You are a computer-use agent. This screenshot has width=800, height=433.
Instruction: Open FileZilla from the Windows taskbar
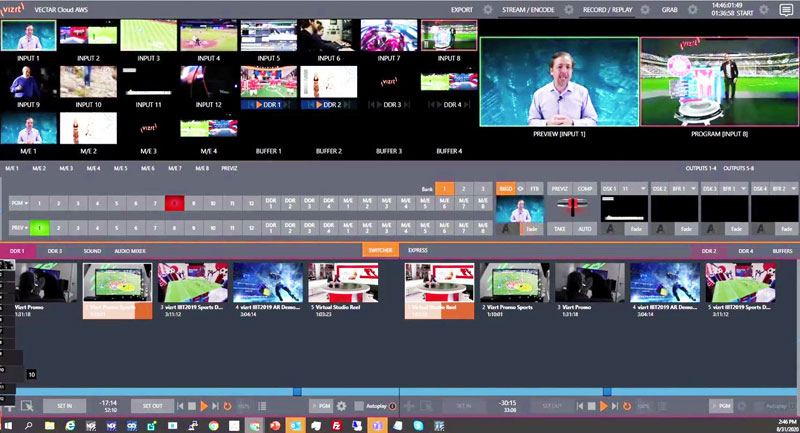pos(336,425)
